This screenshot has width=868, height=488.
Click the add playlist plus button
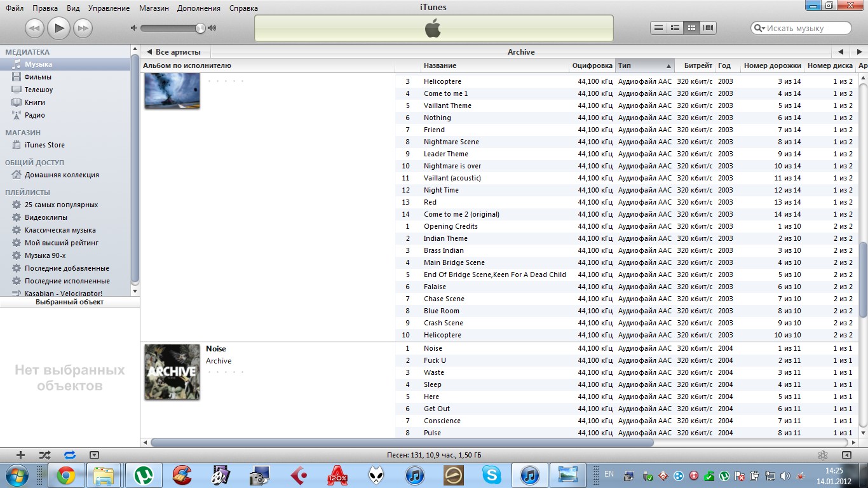coord(20,455)
